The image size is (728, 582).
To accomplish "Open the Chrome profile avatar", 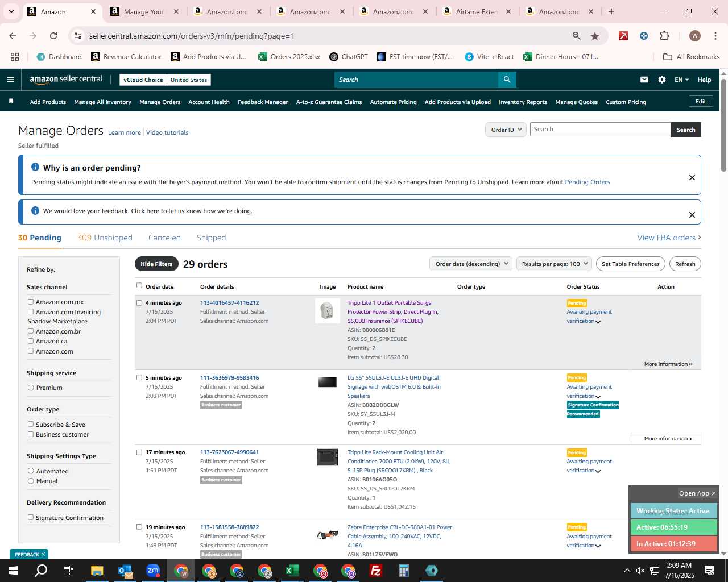I will pyautogui.click(x=695, y=36).
